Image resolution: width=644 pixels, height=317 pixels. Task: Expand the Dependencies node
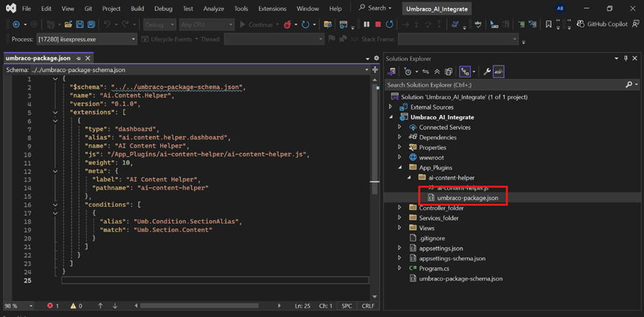tap(399, 137)
